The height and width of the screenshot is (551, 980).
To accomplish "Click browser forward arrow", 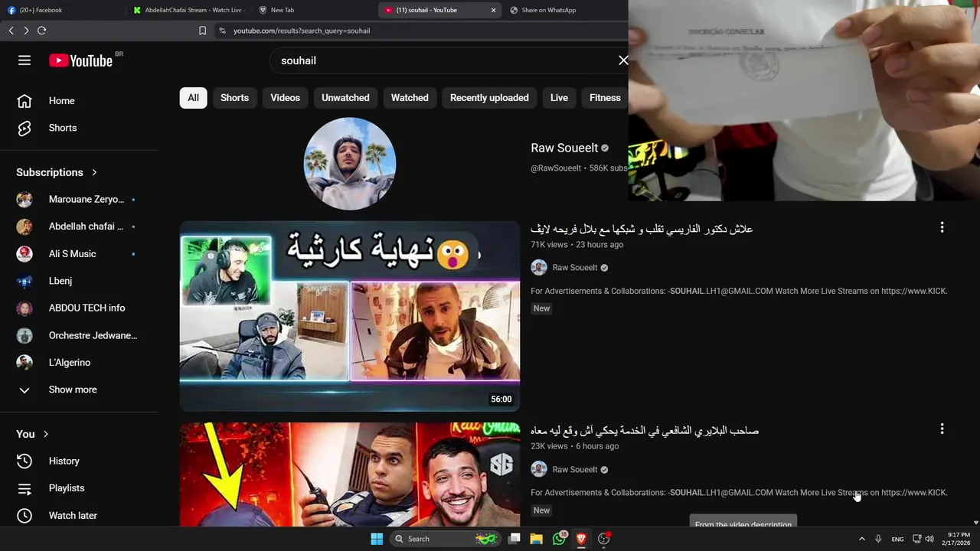I will 26,31.
